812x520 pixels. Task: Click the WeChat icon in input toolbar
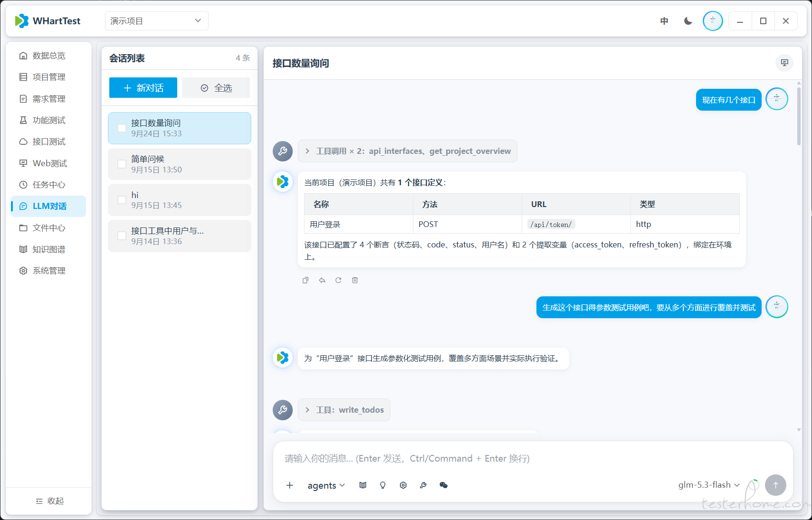pos(444,485)
